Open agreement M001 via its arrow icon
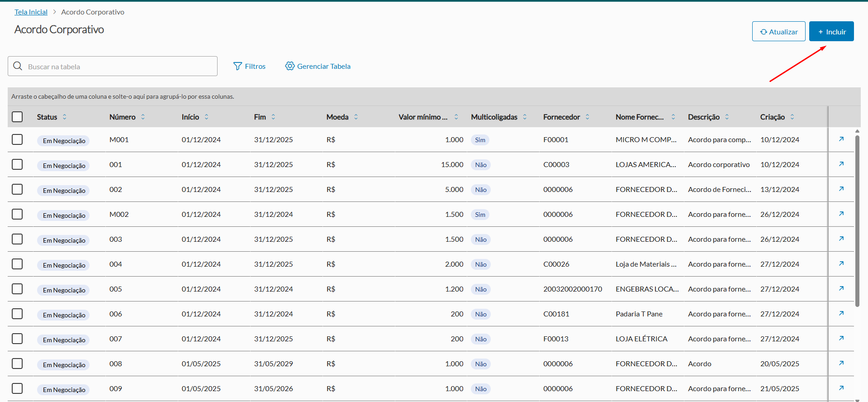Image resolution: width=868 pixels, height=402 pixels. (841, 139)
